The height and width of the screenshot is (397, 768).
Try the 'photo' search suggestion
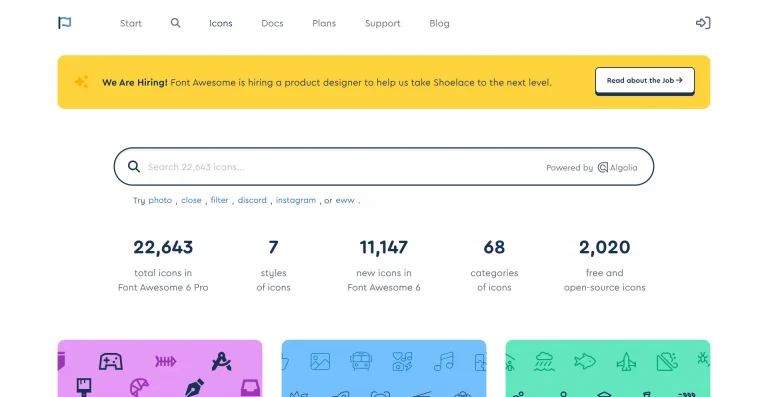(x=160, y=200)
